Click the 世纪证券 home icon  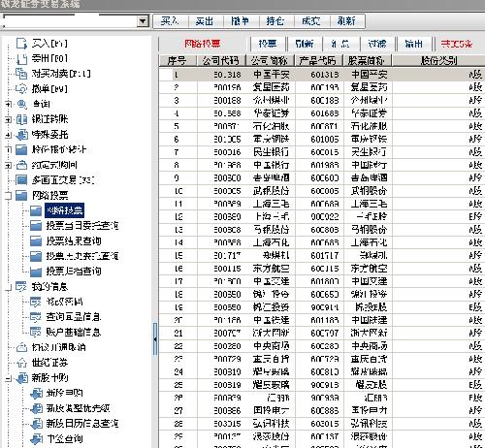point(21,363)
